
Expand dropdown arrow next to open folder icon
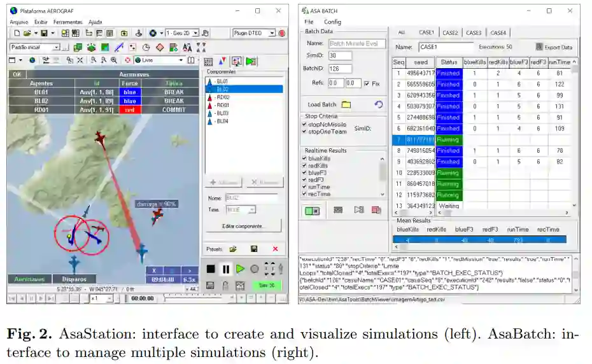click(36, 33)
